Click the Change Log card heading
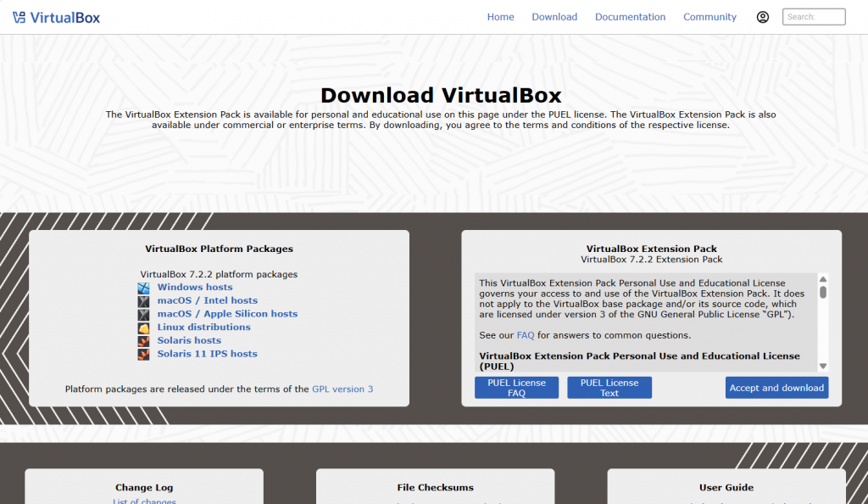 click(144, 487)
